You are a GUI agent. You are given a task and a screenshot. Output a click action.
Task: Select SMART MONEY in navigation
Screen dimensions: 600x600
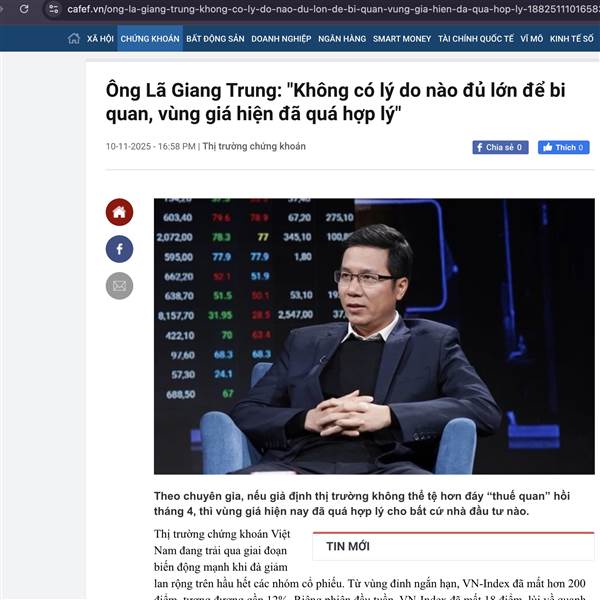pos(402,39)
